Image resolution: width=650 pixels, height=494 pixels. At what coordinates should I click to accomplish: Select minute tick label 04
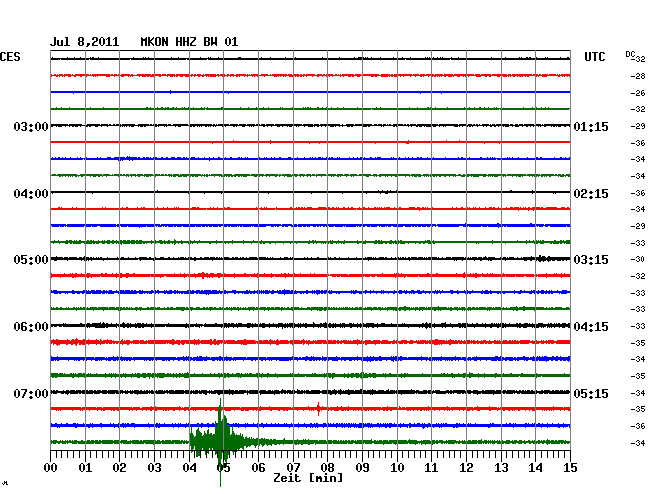[189, 468]
